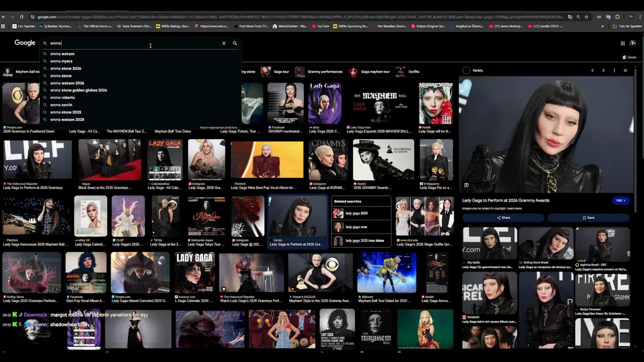Open 'Find Music From TV...' bookmark
The height and width of the screenshot is (362, 644).
click(250, 26)
